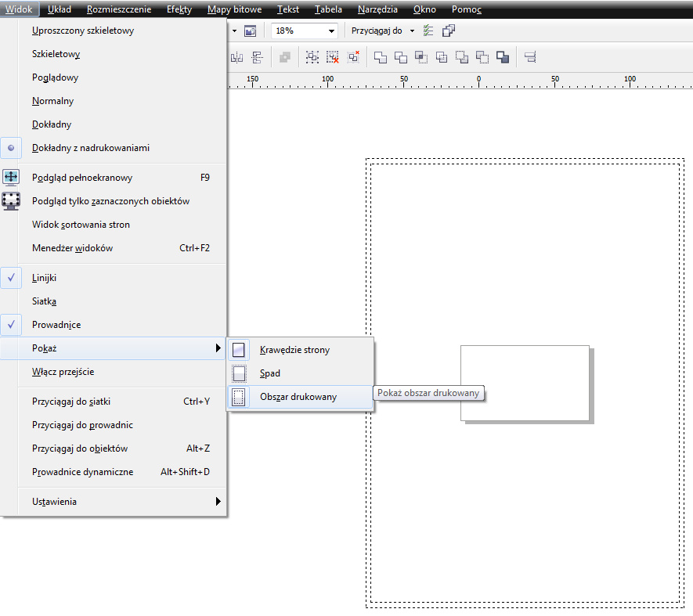Select Dokładny z nadrukowaniami view mode
The width and height of the screenshot is (693, 616).
(x=90, y=148)
